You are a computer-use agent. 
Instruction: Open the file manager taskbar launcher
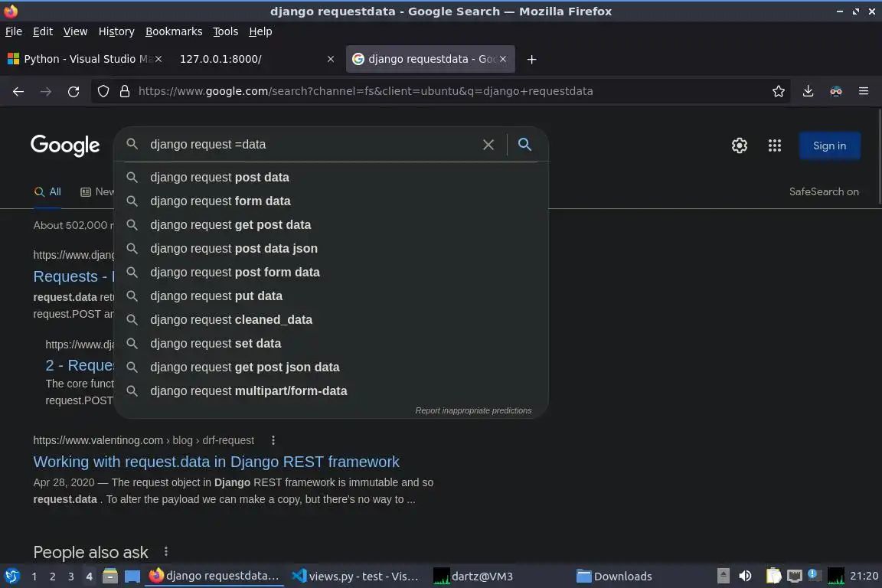click(x=110, y=577)
